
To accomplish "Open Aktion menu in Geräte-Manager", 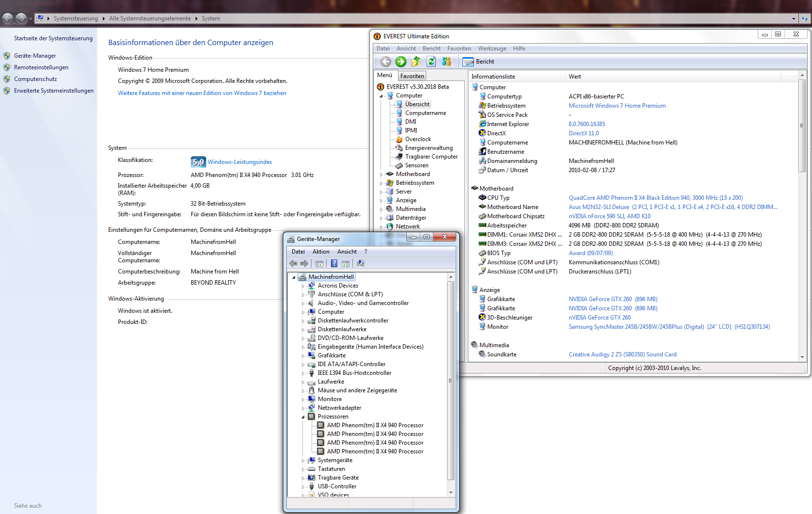I will pyautogui.click(x=321, y=252).
